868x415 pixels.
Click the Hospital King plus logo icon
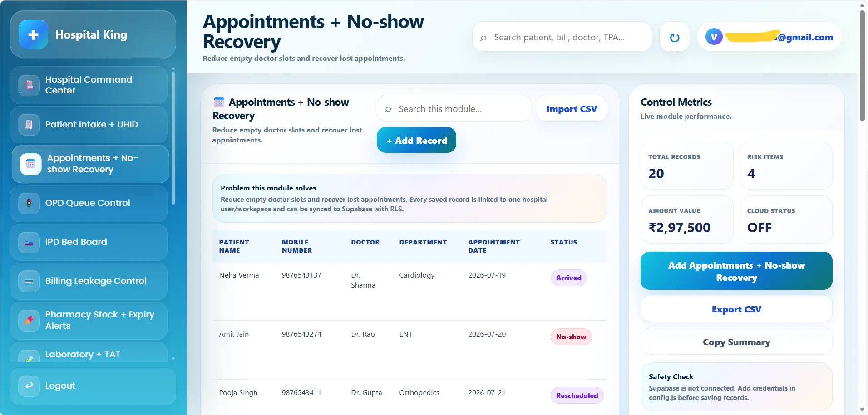pyautogui.click(x=33, y=34)
